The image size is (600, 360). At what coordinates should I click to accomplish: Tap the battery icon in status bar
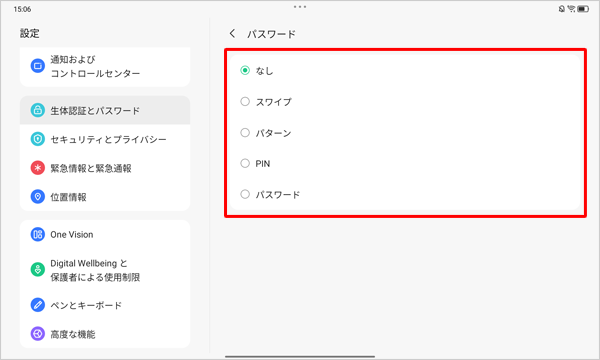(583, 9)
